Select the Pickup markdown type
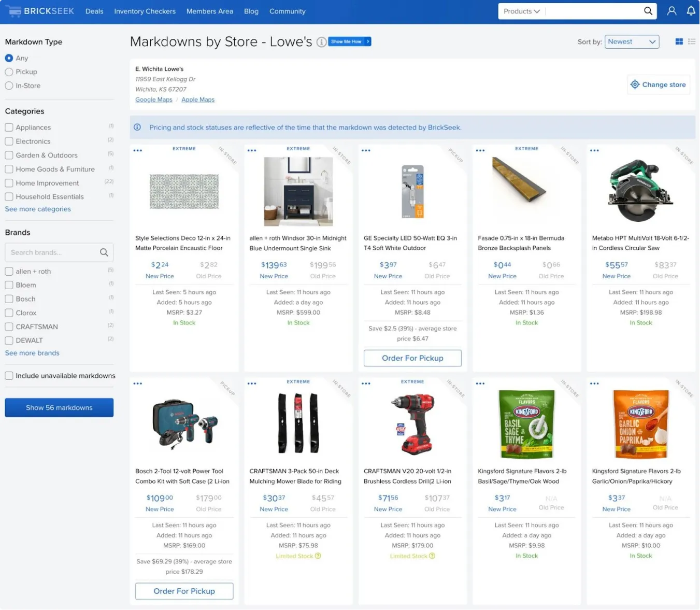Viewport: 700px width, 610px height. [9, 72]
